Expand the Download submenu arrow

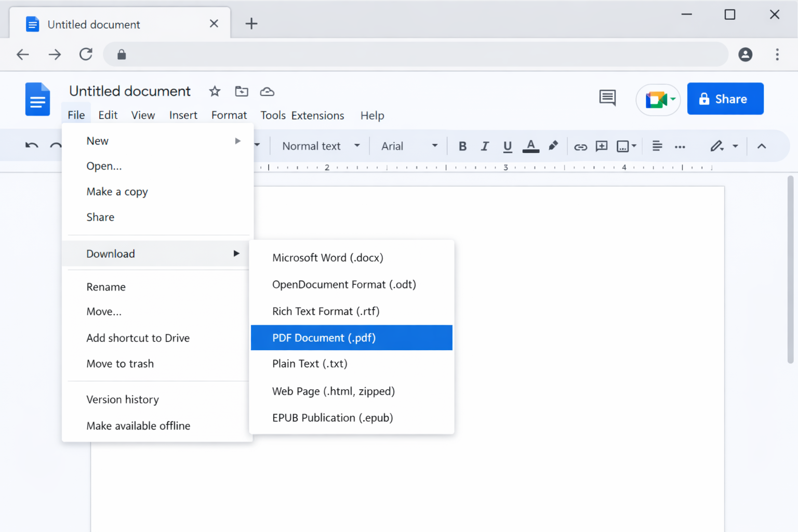(x=236, y=254)
